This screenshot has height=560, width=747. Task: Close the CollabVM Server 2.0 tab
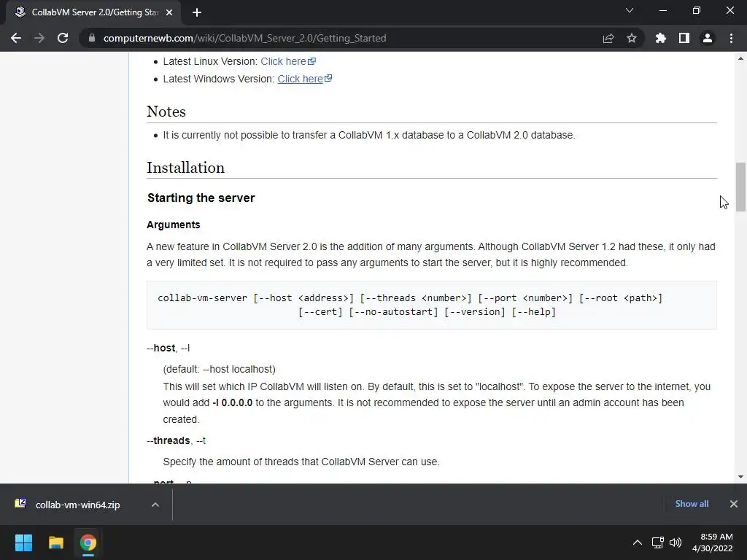[x=169, y=12]
